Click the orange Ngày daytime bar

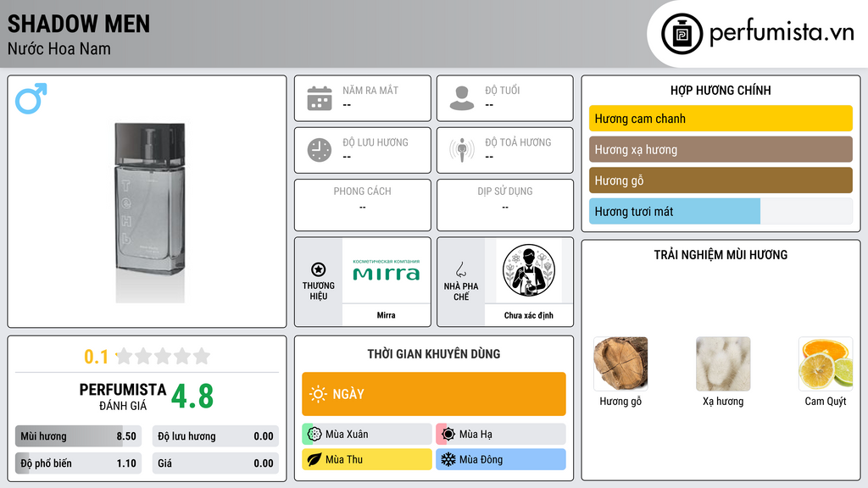tap(434, 394)
